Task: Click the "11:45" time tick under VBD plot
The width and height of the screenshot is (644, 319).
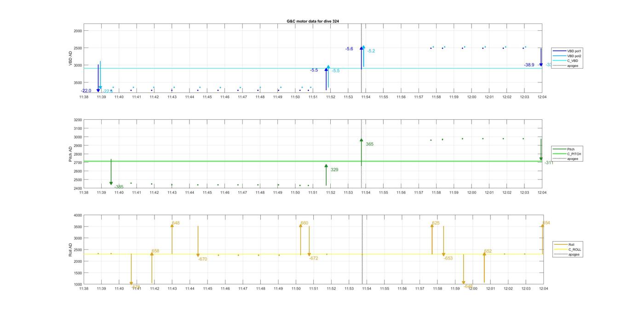Action: pyautogui.click(x=207, y=97)
